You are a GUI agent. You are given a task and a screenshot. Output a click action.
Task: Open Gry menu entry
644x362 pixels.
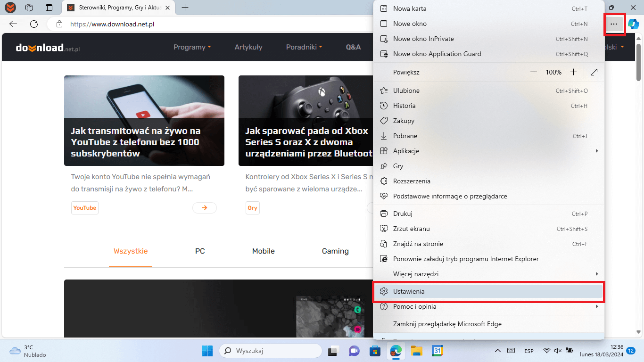point(488,166)
